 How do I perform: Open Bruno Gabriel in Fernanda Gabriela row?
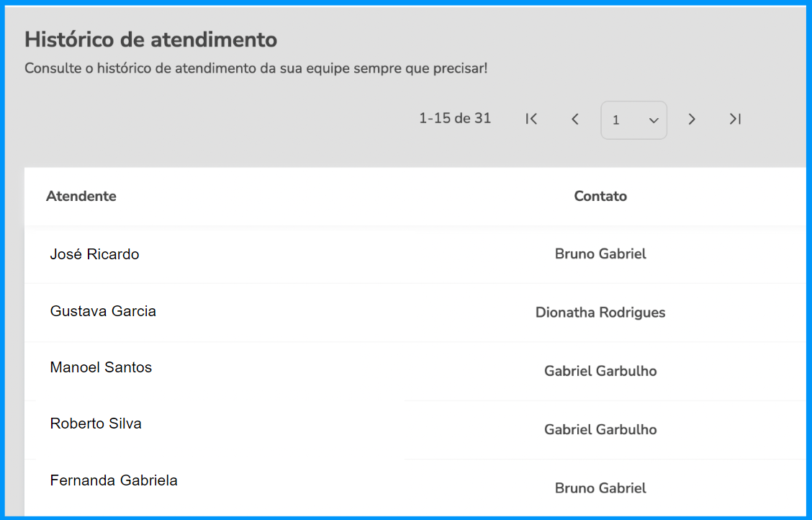600,488
